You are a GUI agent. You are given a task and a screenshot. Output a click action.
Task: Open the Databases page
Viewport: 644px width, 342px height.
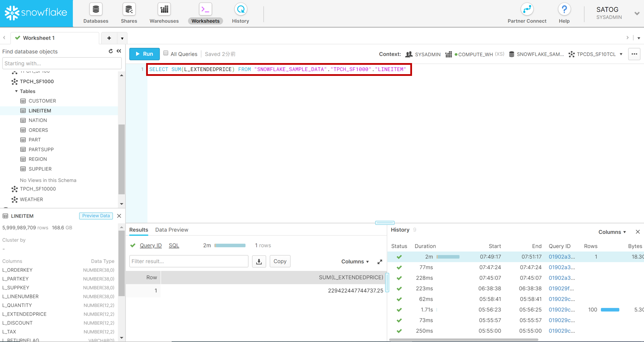click(x=96, y=14)
